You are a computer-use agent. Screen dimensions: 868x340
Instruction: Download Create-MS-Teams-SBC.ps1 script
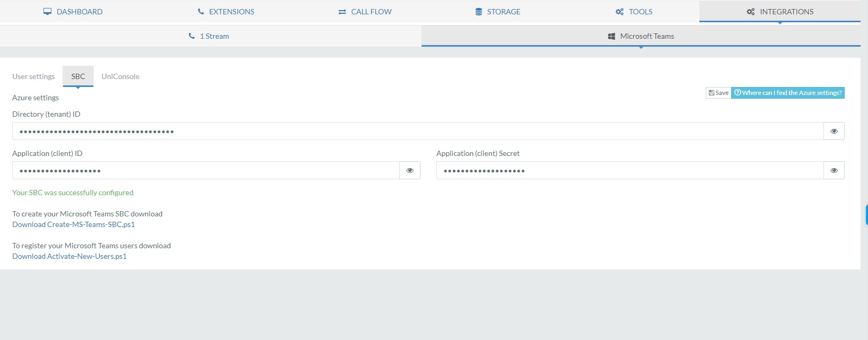click(74, 224)
